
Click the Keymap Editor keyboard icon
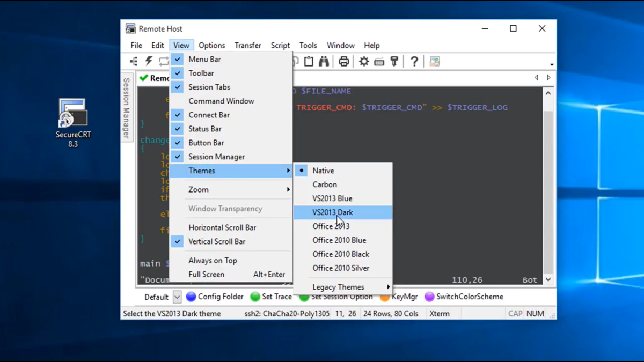[x=379, y=62]
